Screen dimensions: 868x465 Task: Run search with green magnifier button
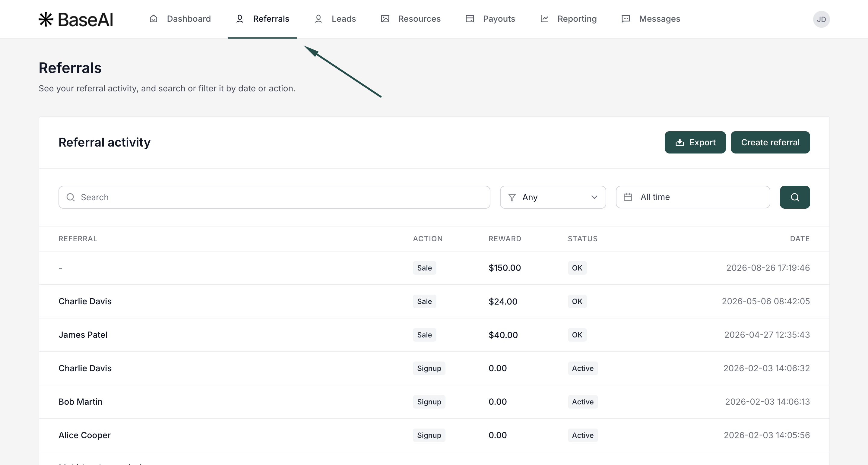click(794, 197)
